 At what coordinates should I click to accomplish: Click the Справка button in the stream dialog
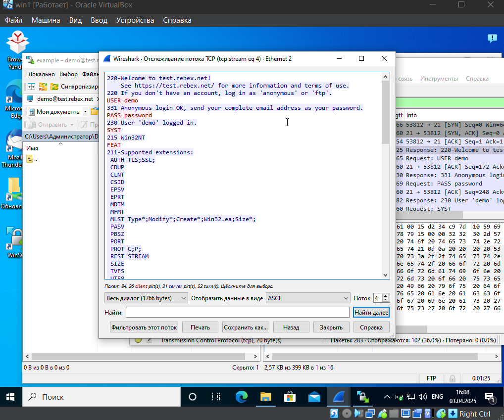click(x=371, y=327)
